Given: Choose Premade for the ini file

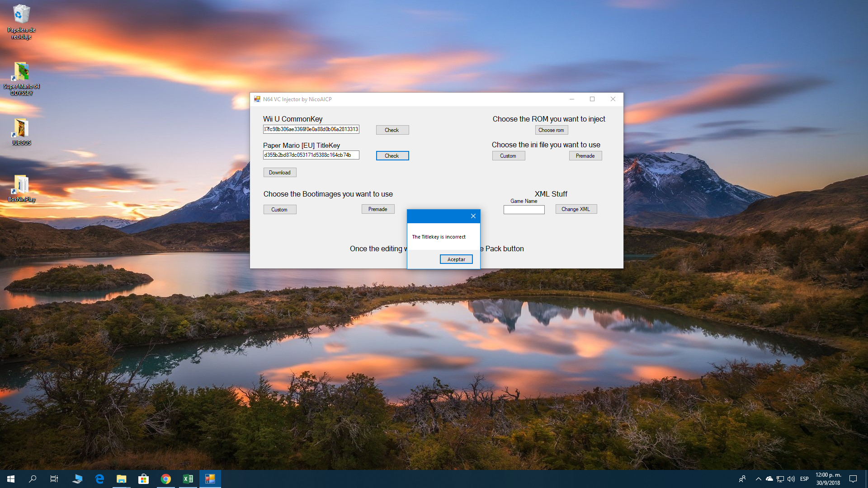Looking at the screenshot, I should [x=585, y=156].
